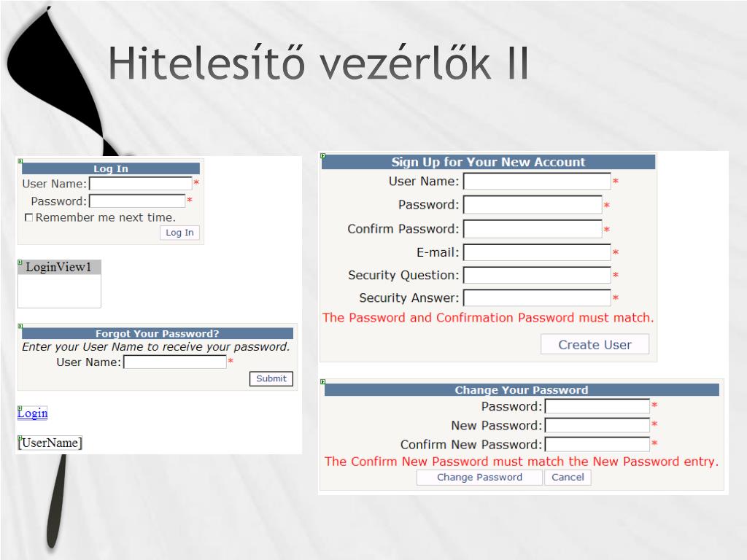Click the Log In button
The image size is (747, 560).
[179, 233]
